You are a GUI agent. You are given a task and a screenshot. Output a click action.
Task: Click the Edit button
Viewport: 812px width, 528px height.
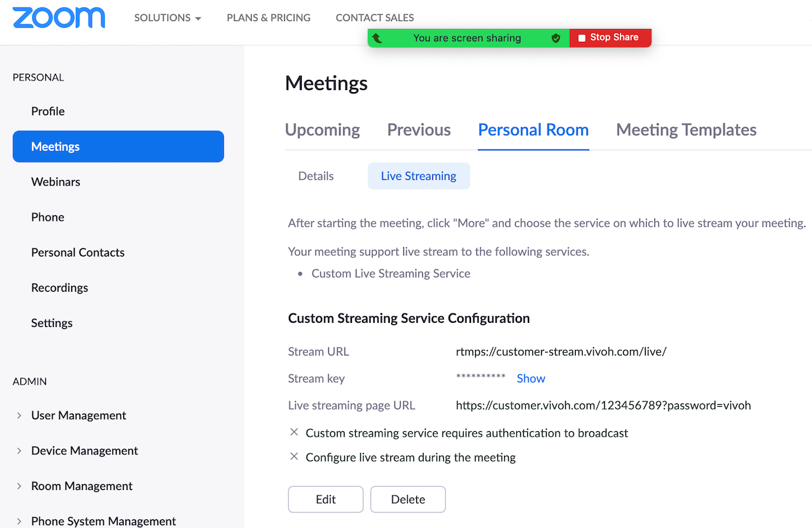pyautogui.click(x=325, y=500)
